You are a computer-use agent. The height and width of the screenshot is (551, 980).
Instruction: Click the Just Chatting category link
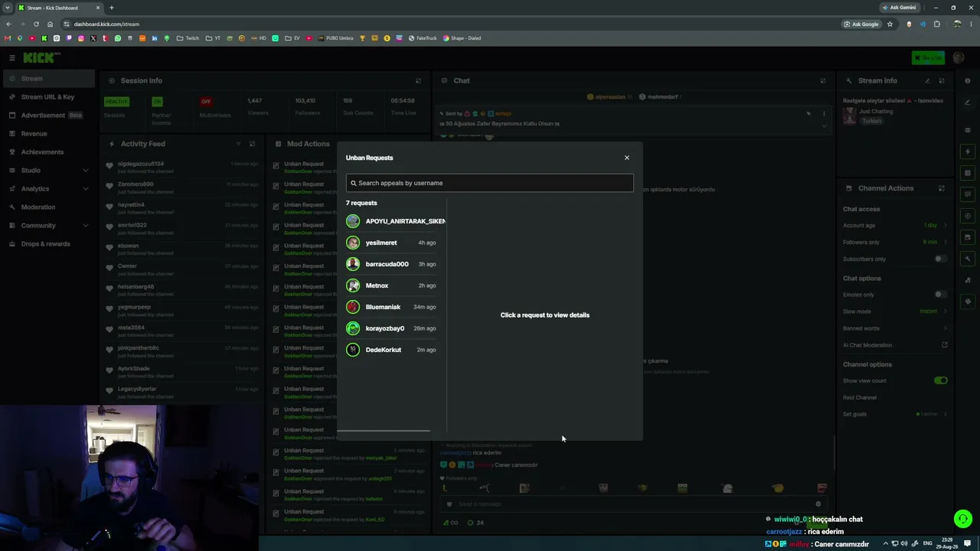coord(876,111)
